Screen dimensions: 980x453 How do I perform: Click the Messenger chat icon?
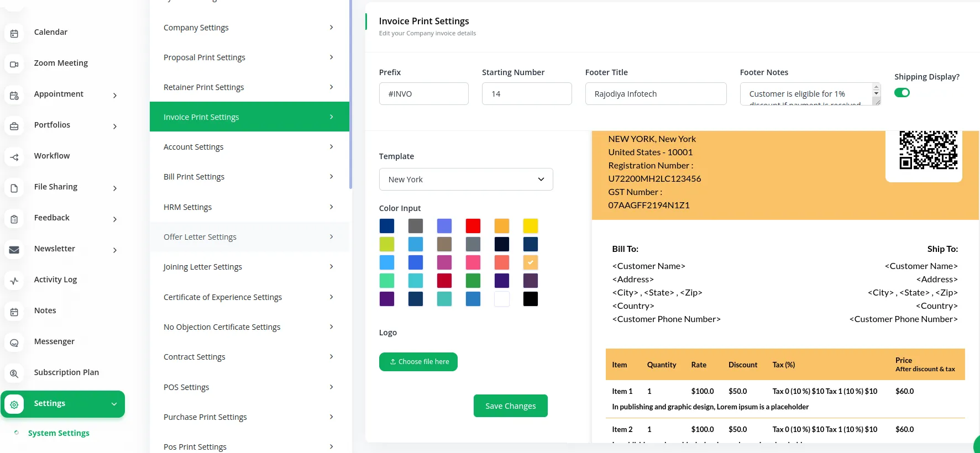click(14, 343)
